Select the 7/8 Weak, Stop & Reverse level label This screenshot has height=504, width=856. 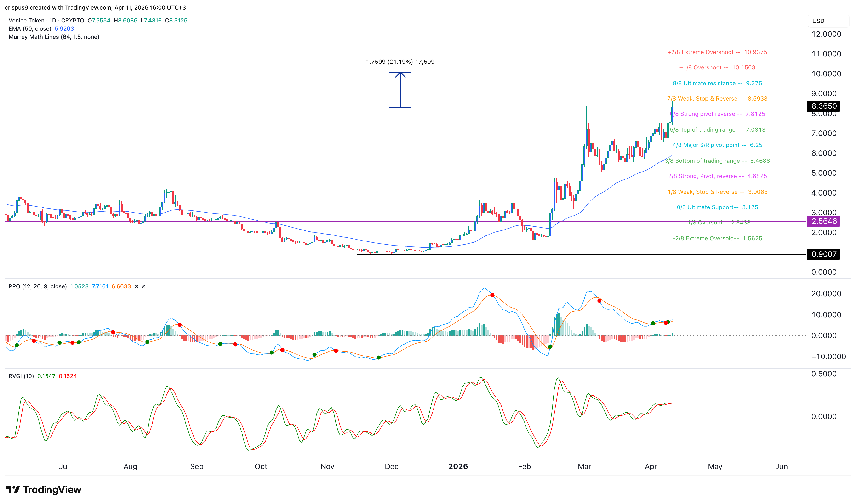tap(717, 99)
